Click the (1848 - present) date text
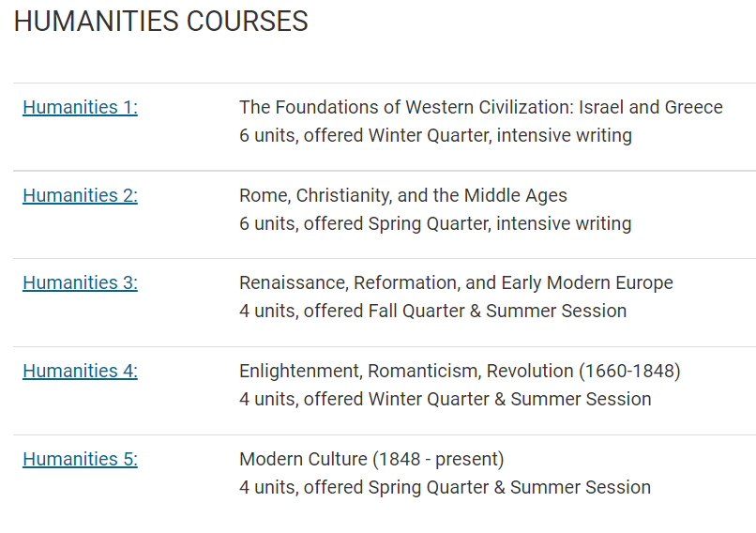This screenshot has width=756, height=533. point(438,460)
